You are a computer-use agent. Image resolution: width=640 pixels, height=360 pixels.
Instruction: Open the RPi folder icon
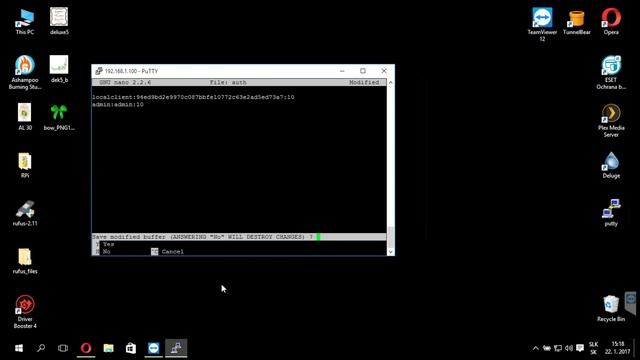pos(25,165)
